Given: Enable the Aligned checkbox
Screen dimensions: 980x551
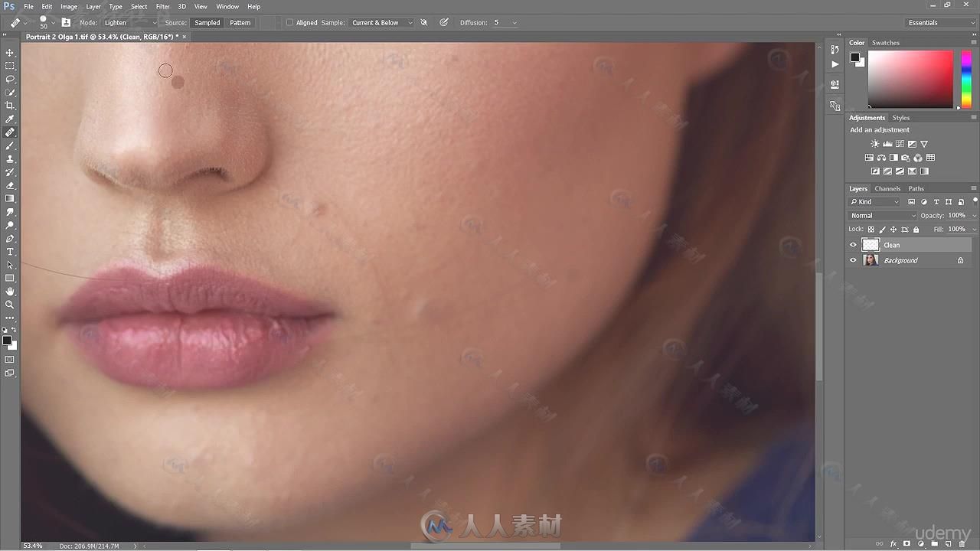Looking at the screenshot, I should (x=290, y=23).
